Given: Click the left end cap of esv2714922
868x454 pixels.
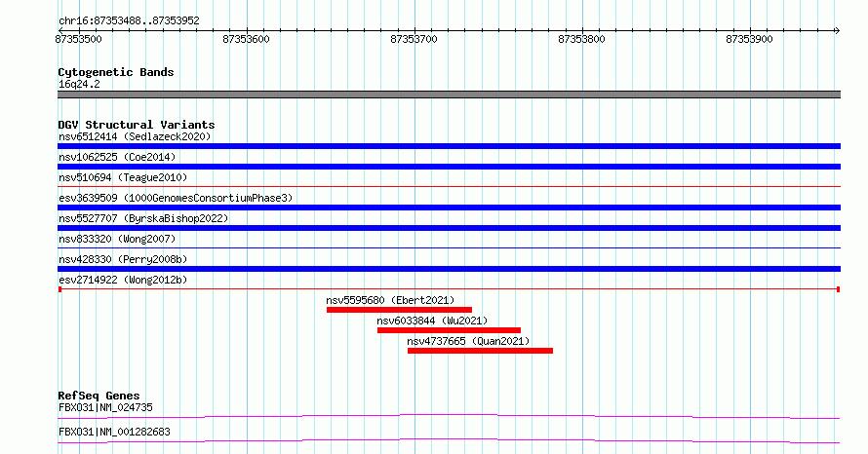Looking at the screenshot, I should 59,289.
